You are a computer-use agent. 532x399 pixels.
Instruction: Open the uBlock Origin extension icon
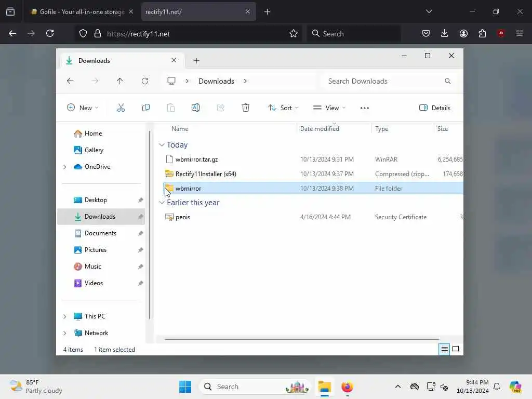coord(501,34)
